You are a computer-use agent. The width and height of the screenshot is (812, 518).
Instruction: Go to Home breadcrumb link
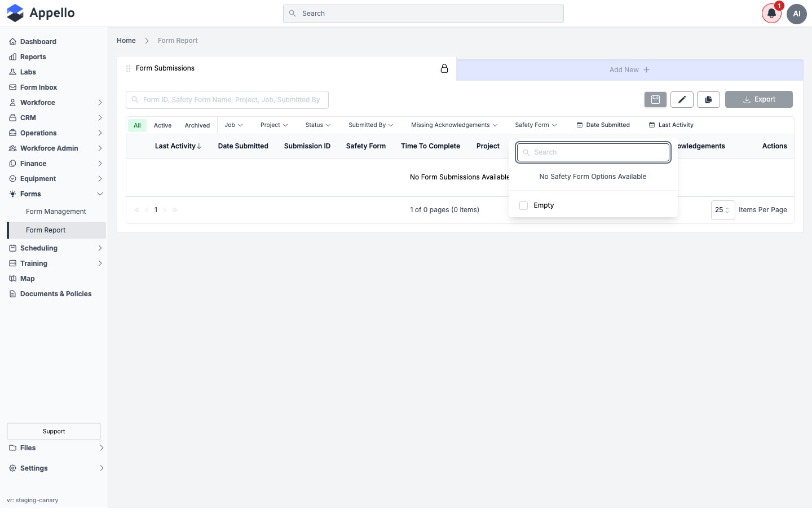126,41
